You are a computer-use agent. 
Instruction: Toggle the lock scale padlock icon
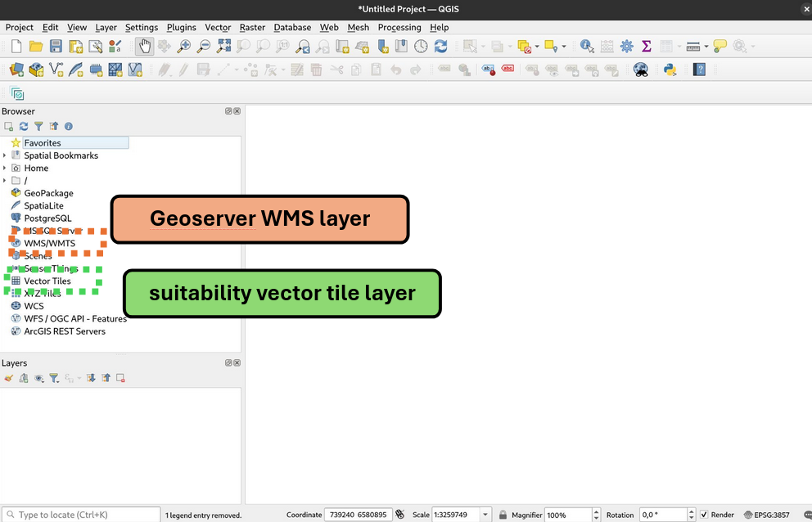pos(503,515)
